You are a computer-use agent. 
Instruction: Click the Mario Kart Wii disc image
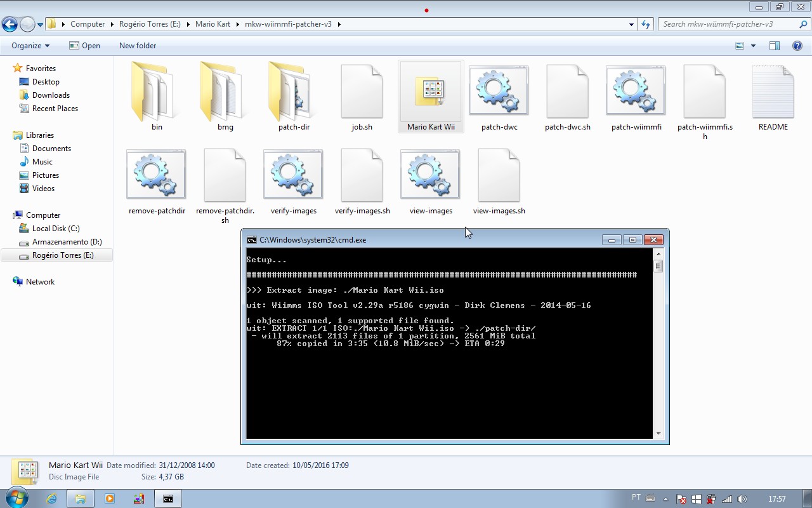tap(431, 93)
